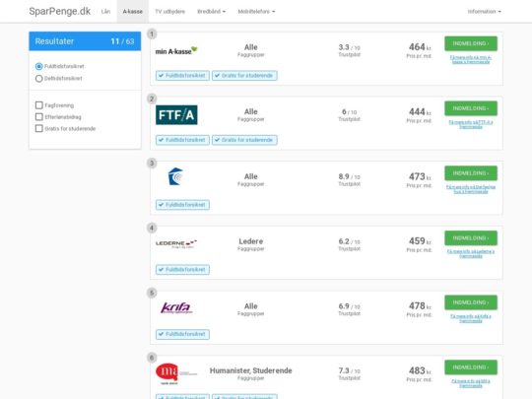Expand the Information dropdown
Screen dimensions: 532x399
point(484,12)
